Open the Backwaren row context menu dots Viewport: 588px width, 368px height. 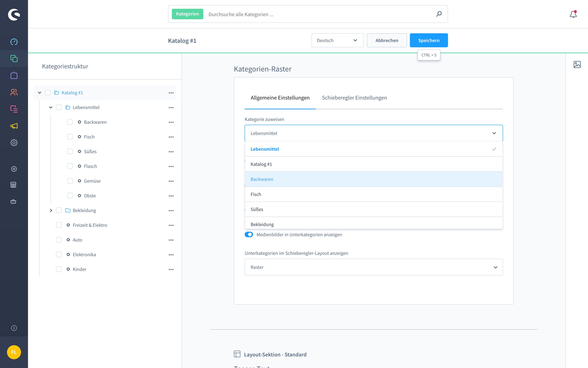coord(171,122)
